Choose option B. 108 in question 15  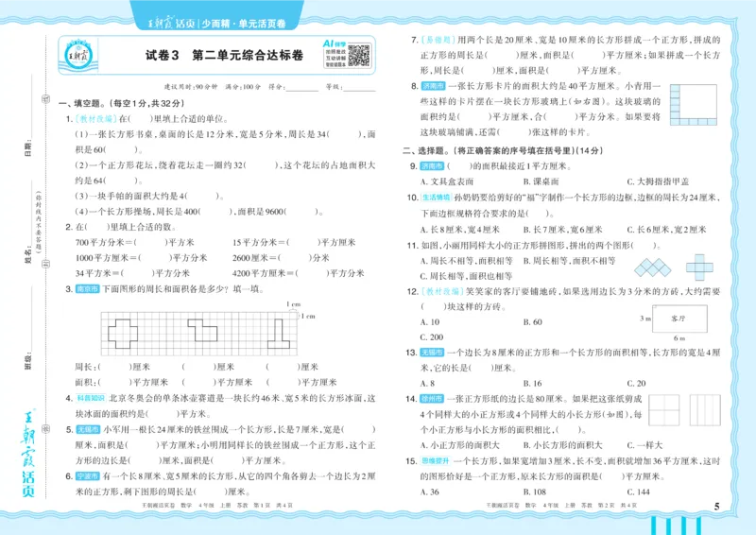coord(535,492)
